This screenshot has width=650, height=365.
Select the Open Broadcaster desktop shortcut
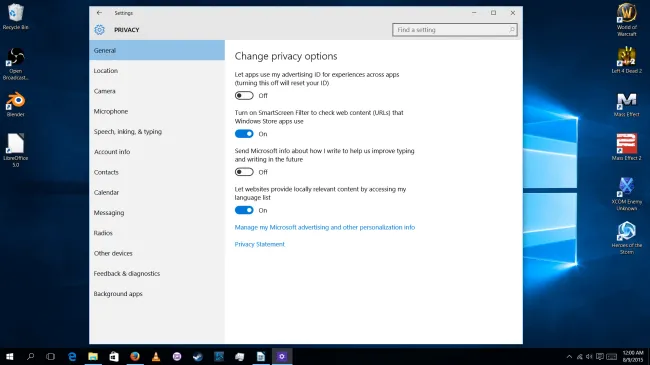point(16,64)
